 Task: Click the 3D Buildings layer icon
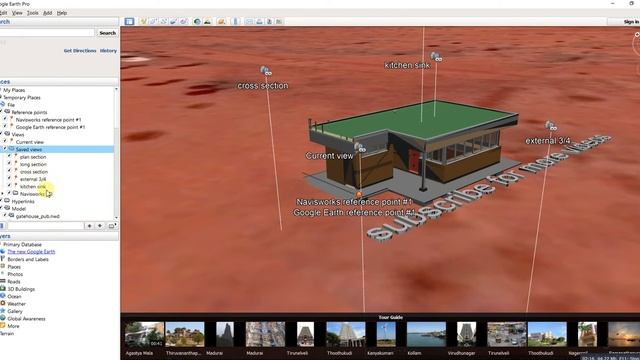point(3,289)
